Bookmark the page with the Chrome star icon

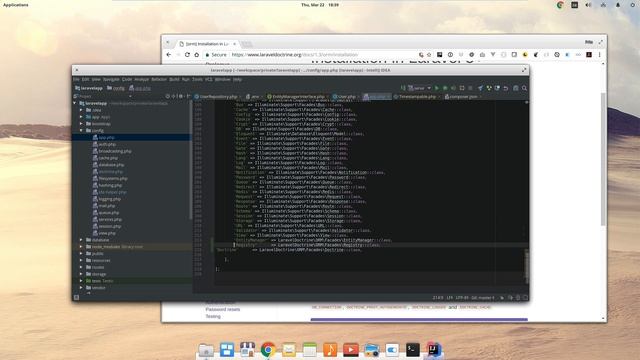pyautogui.click(x=429, y=55)
